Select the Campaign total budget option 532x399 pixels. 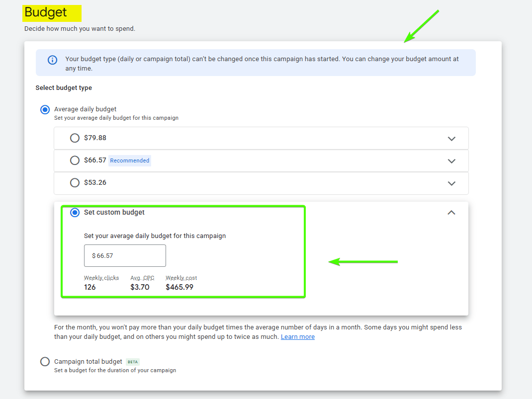tap(45, 362)
